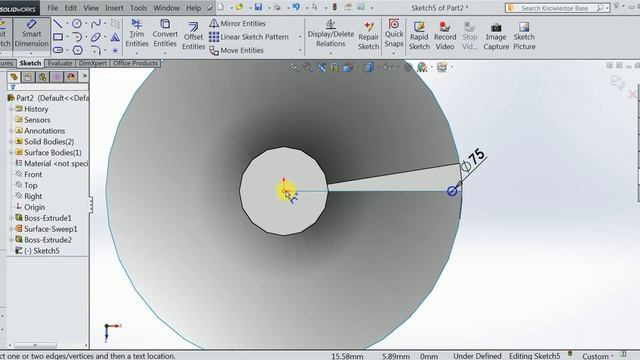Select the Straight Slot tool

coord(58,51)
